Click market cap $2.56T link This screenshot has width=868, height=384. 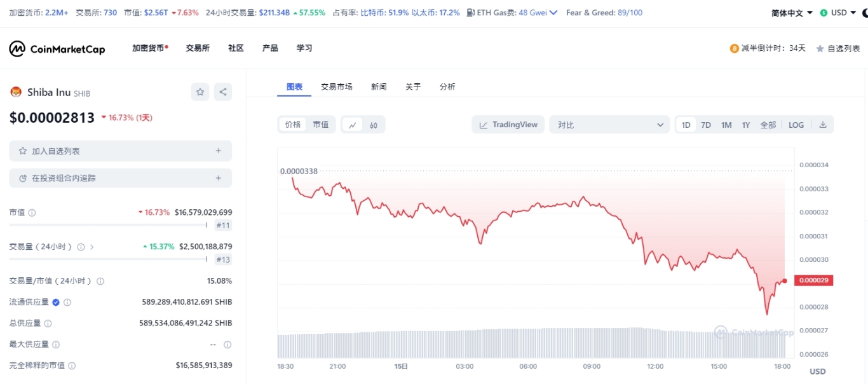pos(156,13)
